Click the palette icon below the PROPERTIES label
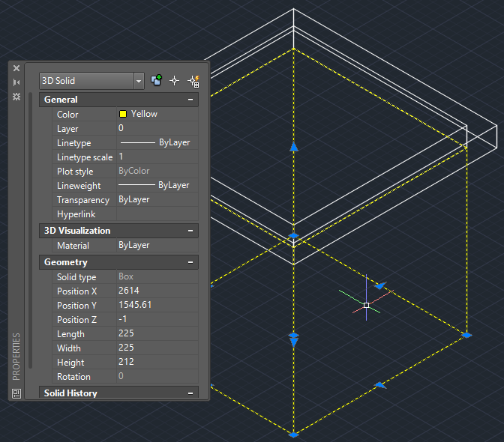The width and height of the screenshot is (504, 442). click(16, 393)
